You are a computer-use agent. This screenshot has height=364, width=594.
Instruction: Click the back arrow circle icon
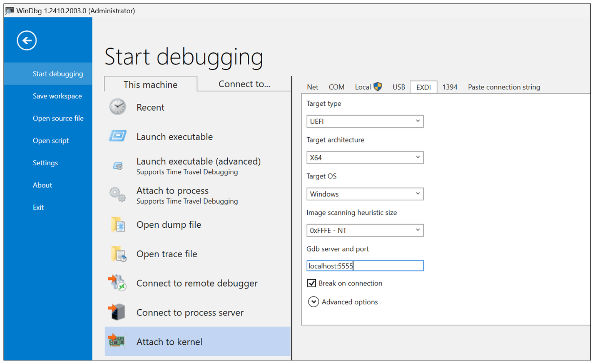click(x=27, y=41)
